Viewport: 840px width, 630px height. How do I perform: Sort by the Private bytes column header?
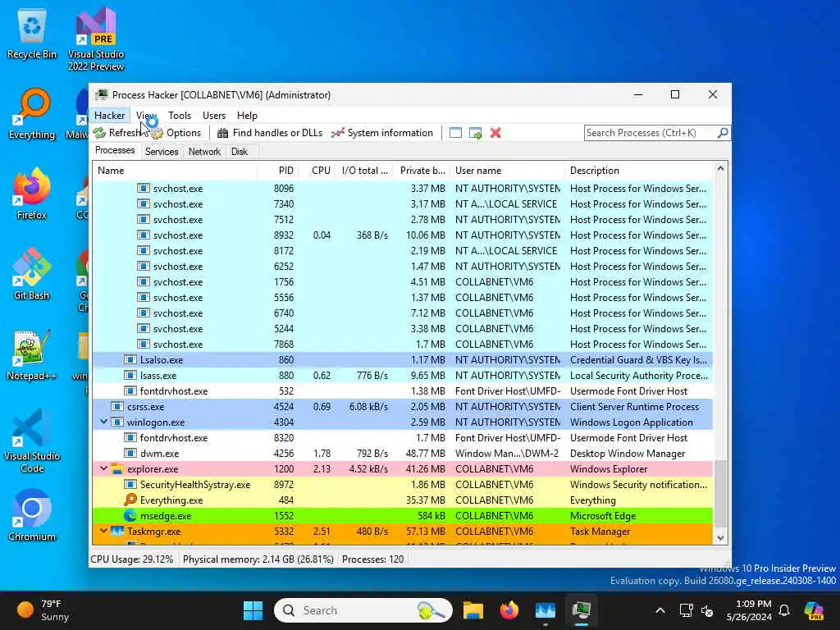point(421,171)
